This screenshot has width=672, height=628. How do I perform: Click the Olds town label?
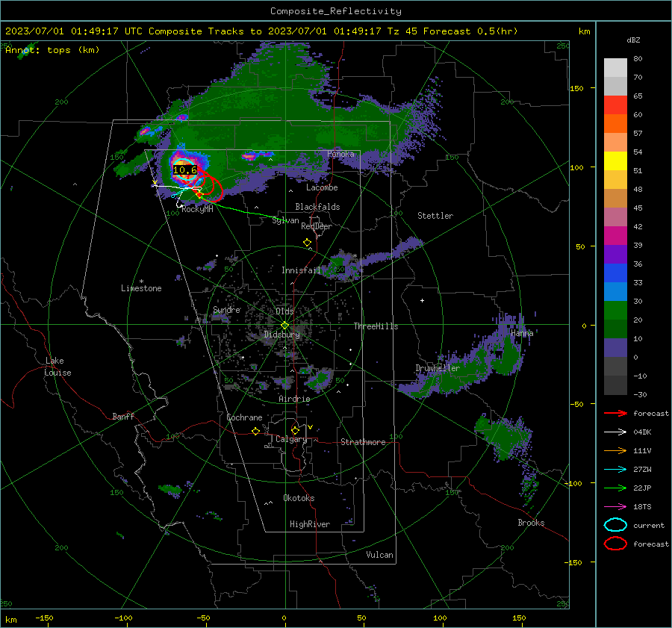coord(284,311)
